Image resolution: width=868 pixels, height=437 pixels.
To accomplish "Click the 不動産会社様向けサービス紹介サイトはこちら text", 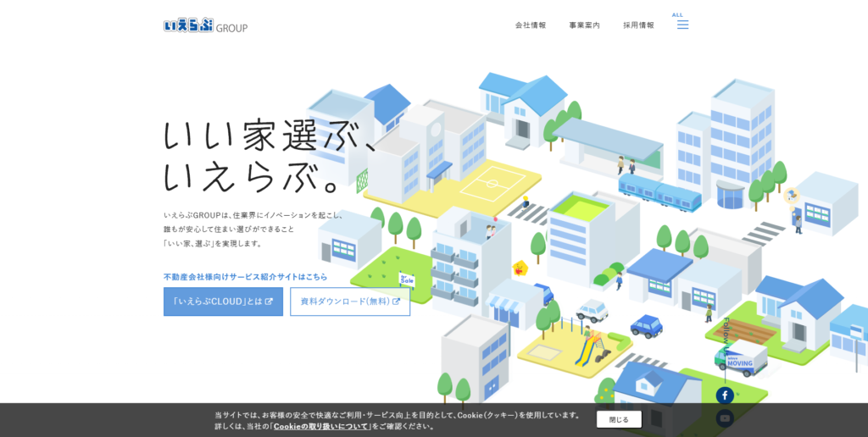I will tap(245, 277).
